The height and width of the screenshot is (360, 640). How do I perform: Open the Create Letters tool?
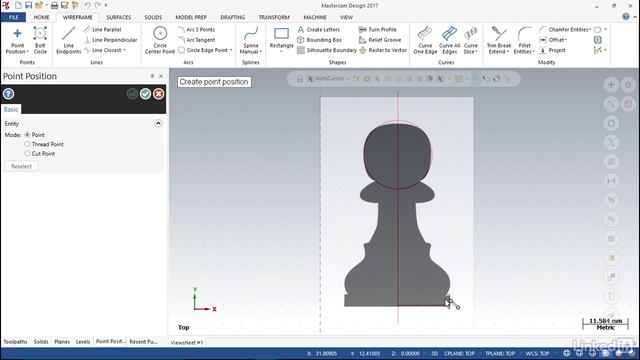pos(318,29)
